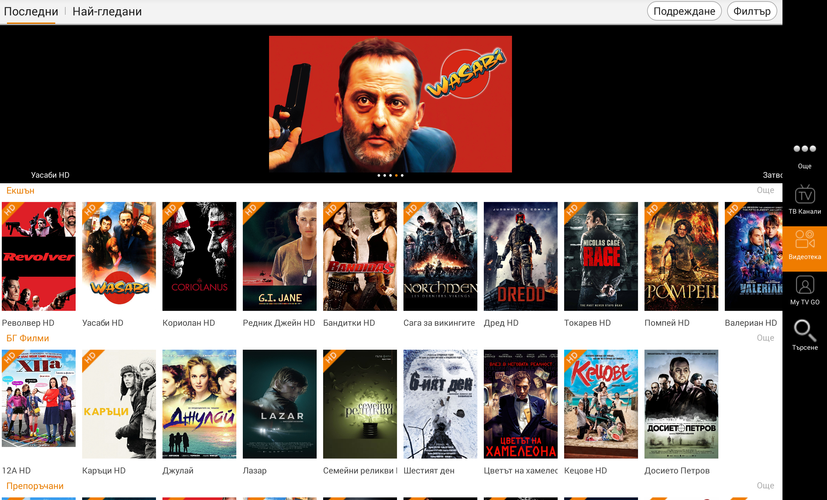
Task: Open the Търсене magnifier icon
Action: click(804, 331)
